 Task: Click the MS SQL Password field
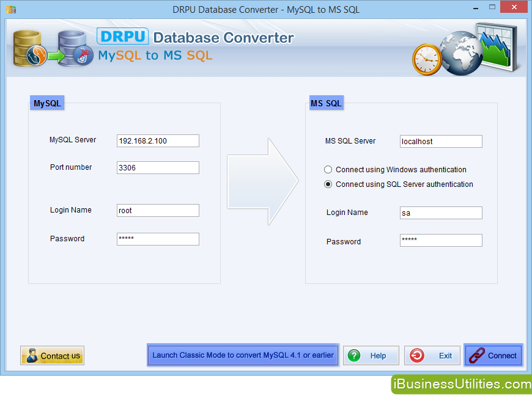click(441, 241)
